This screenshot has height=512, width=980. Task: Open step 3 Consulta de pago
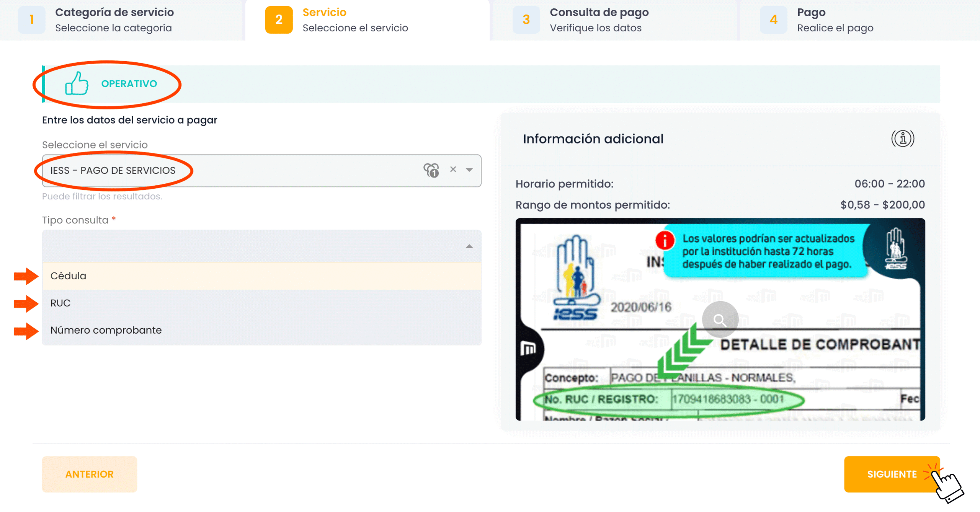[614, 20]
